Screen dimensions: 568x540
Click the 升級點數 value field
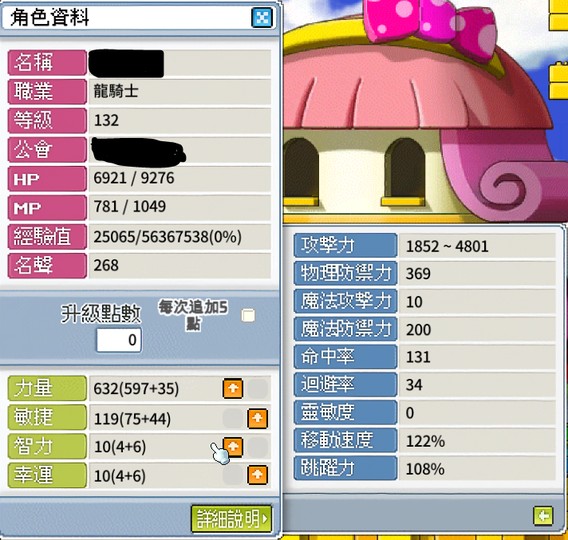pos(119,340)
